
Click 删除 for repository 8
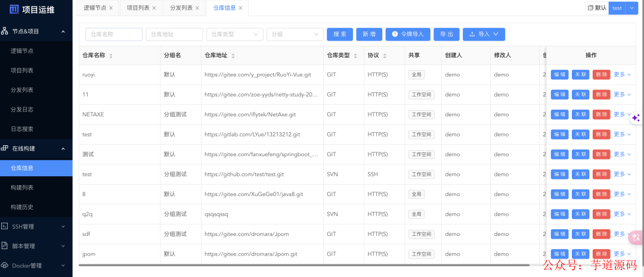(601, 194)
